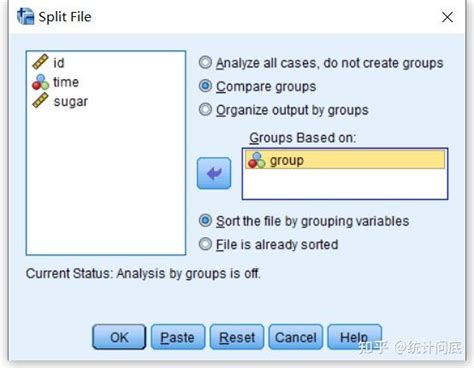Click the nominal circles icon beside time
The image size is (474, 368).
pyautogui.click(x=40, y=82)
